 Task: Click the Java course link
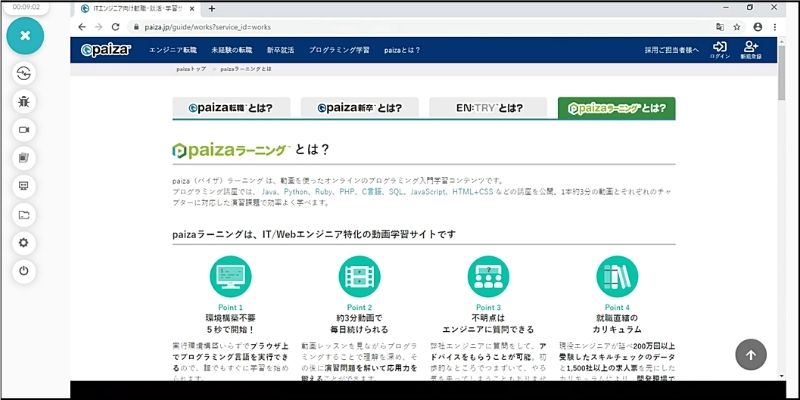[x=268, y=192]
